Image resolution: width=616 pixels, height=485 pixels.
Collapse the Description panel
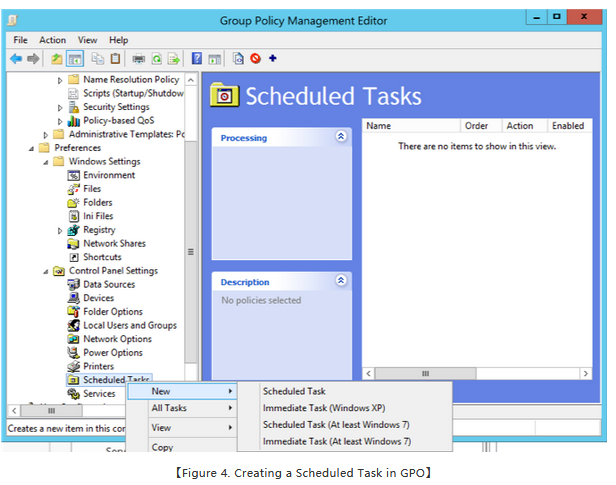coord(340,281)
